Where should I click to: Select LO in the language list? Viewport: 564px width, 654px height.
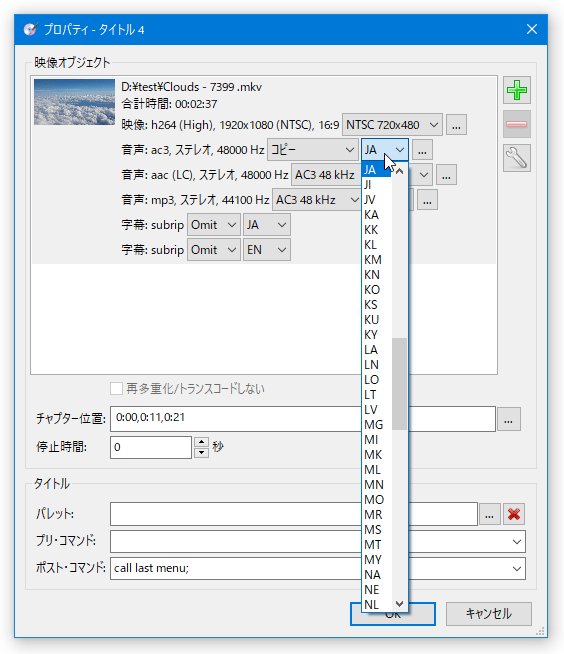pos(377,380)
